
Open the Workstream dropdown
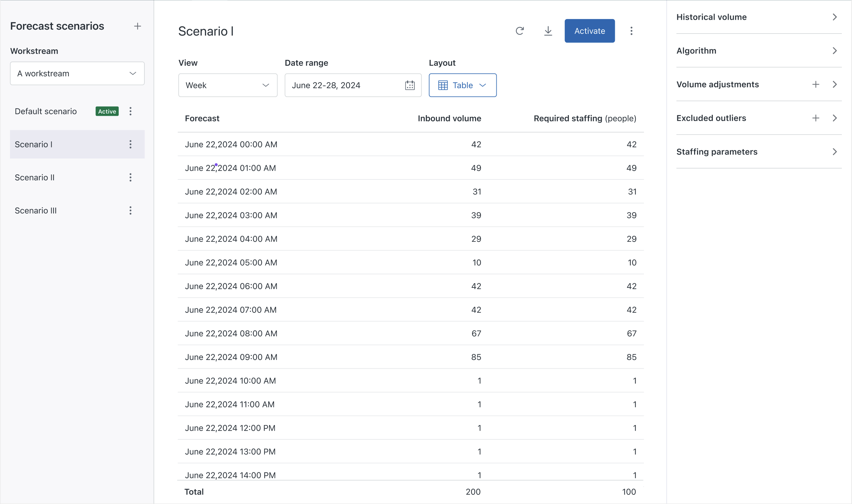77,73
